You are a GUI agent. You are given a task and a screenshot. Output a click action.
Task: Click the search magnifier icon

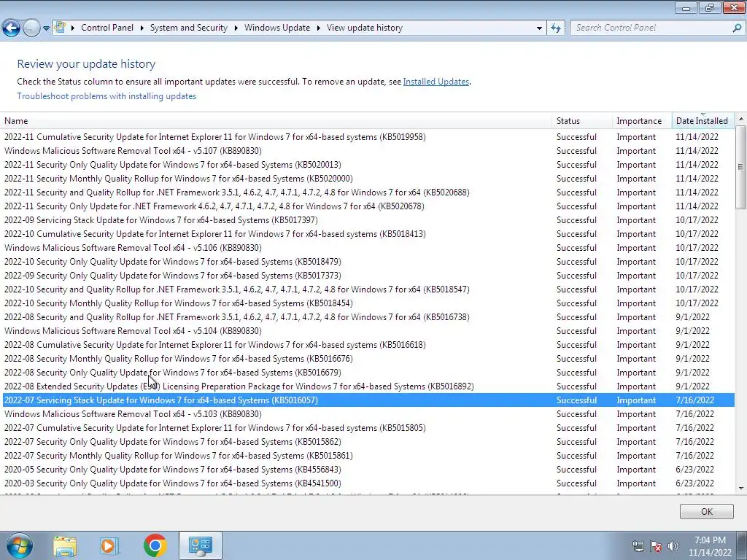click(737, 28)
